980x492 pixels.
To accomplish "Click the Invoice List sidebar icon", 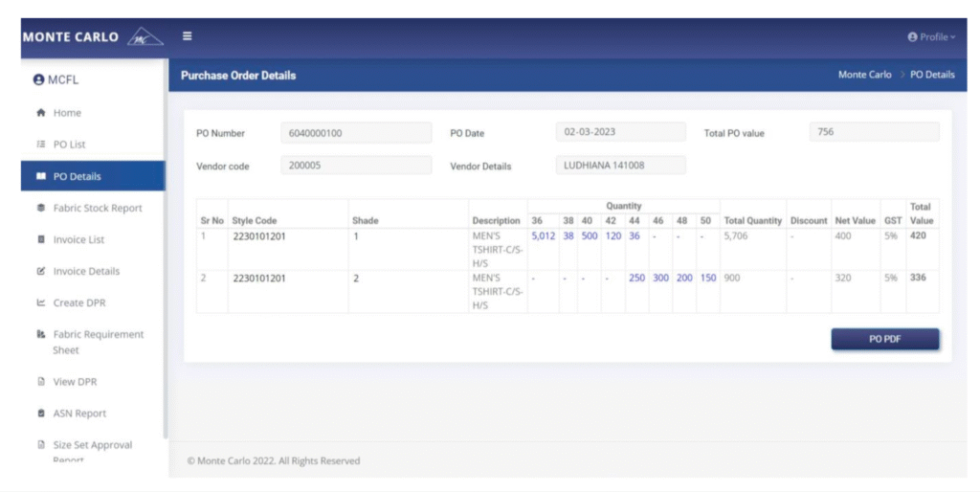I will point(41,239).
